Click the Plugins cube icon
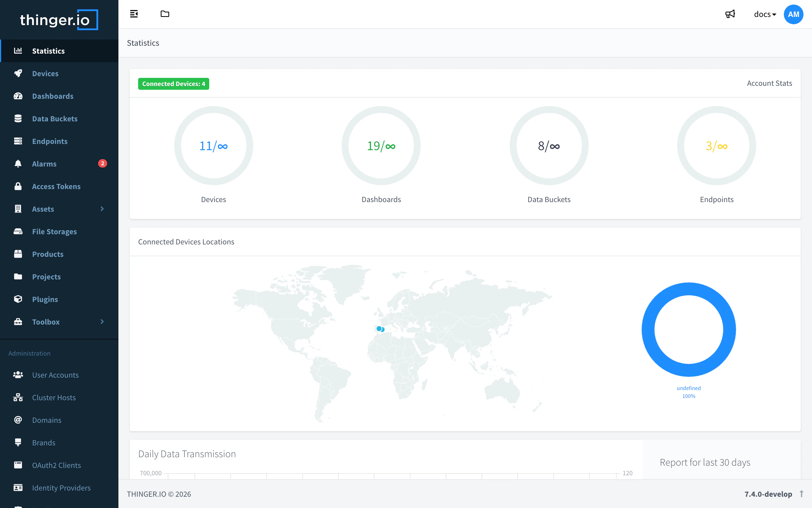 (x=18, y=299)
